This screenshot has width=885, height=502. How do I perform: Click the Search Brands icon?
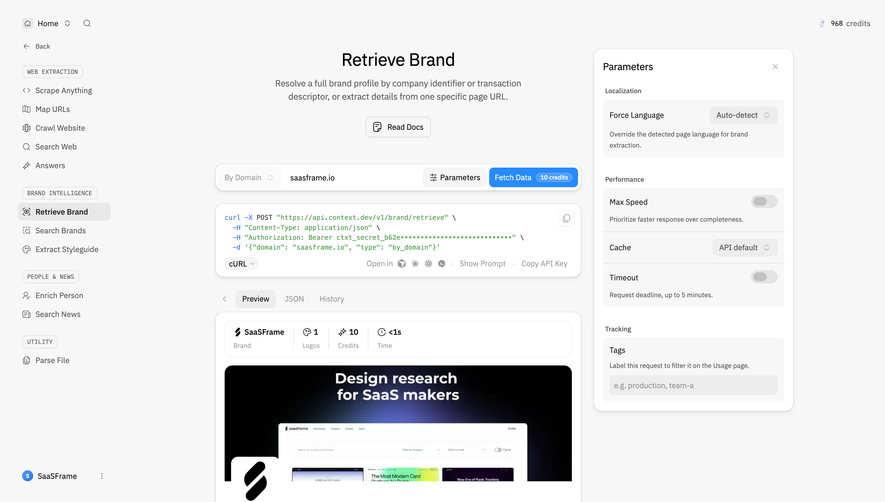27,230
